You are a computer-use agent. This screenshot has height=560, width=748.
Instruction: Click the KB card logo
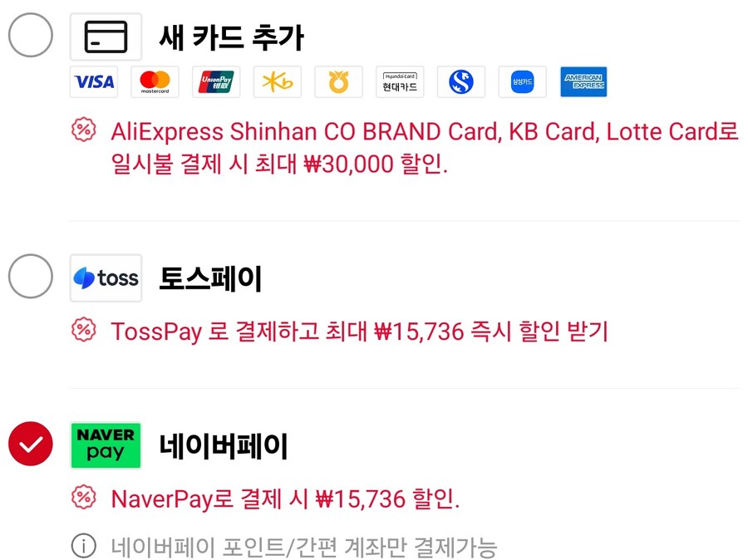click(278, 81)
